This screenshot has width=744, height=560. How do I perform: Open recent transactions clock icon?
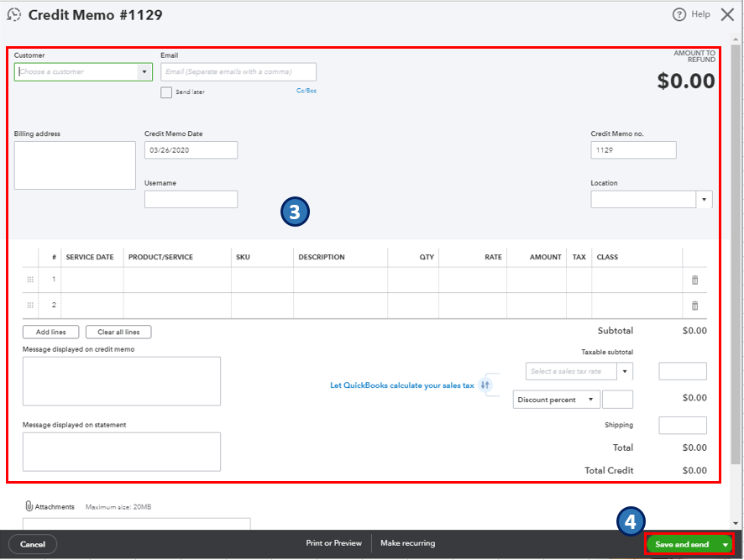pyautogui.click(x=13, y=15)
